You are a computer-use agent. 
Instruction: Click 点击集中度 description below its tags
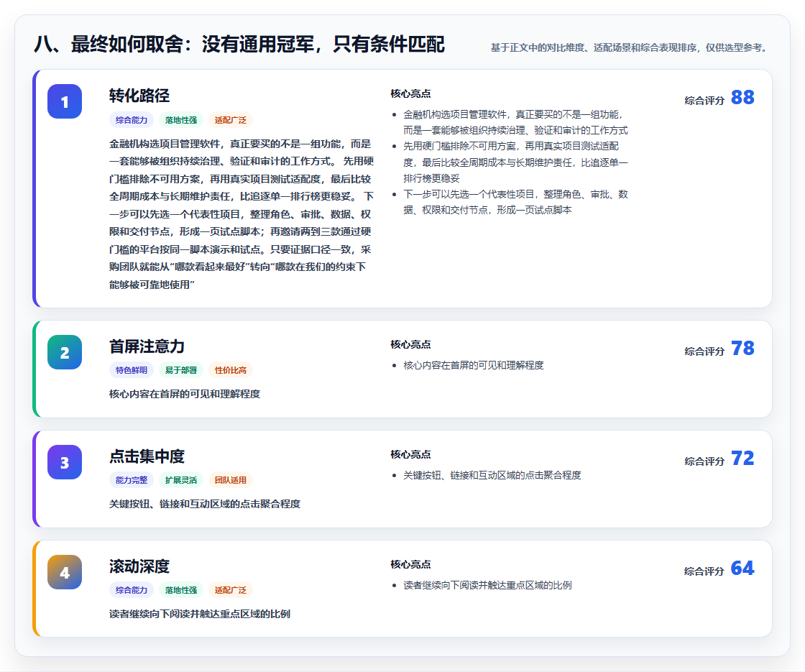205,504
